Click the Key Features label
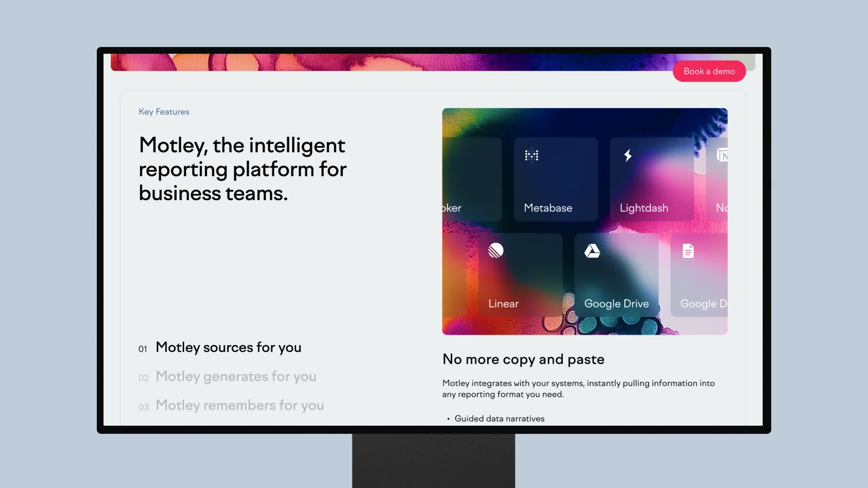This screenshot has width=868, height=488. 164,112
